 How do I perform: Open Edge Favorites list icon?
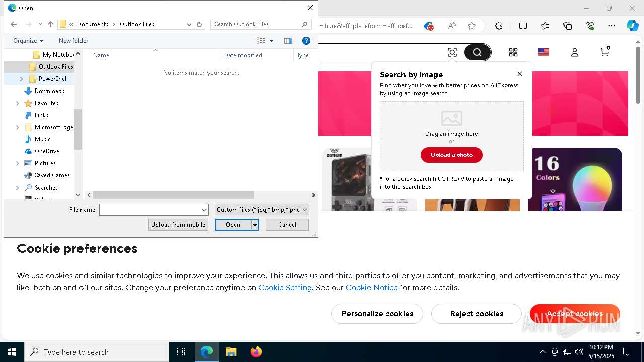[x=545, y=26]
